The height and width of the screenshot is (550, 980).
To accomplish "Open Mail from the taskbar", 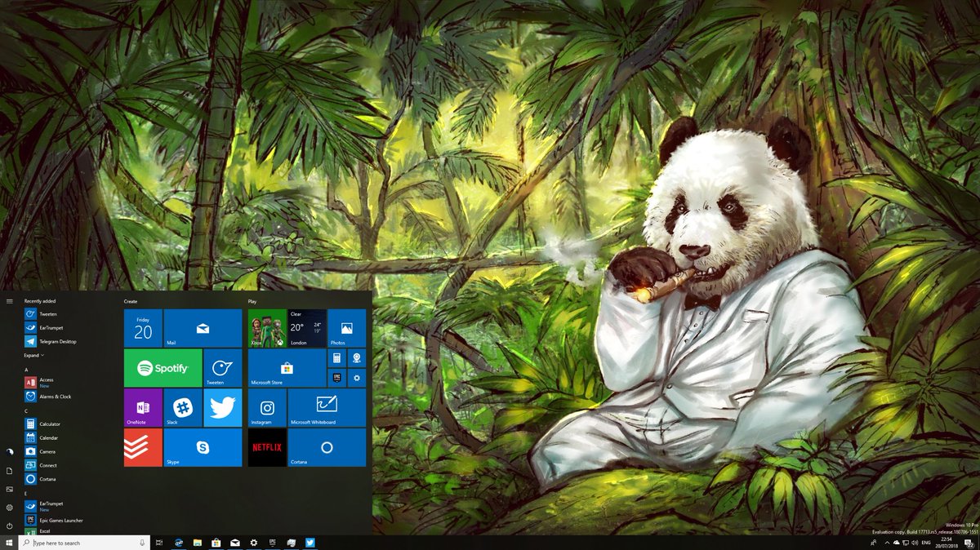I will [x=234, y=543].
